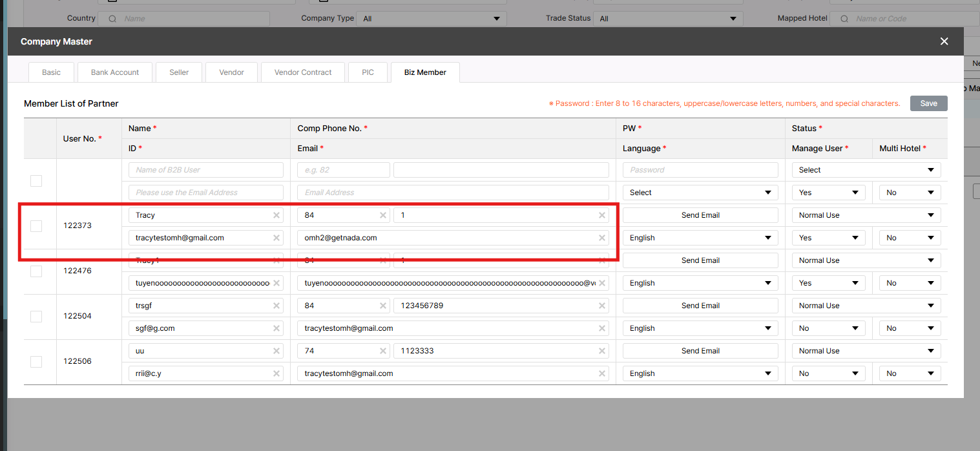Open Manage User dropdown for user 122504
Image resolution: width=980 pixels, height=451 pixels.
coord(828,328)
